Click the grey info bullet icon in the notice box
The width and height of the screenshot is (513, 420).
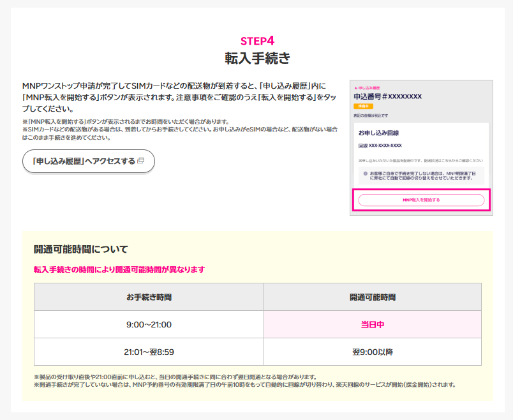[366, 174]
